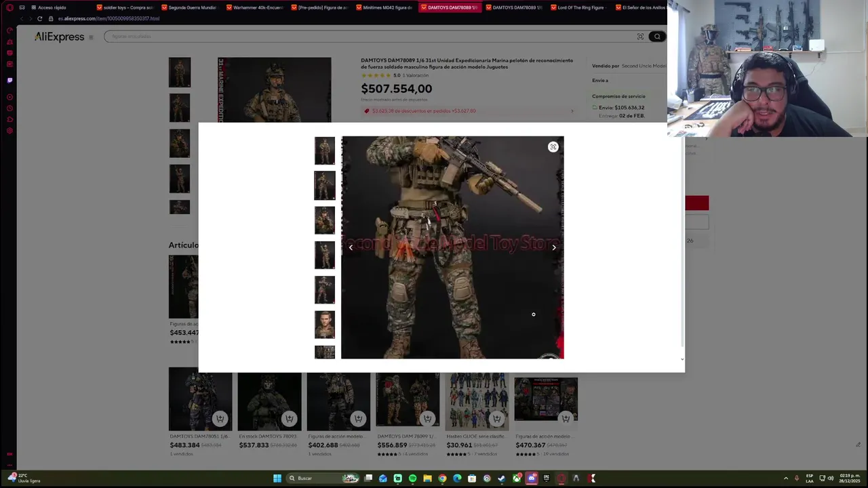Click the product title DAMTOYS DAM78089 text
868x488 pixels.
(x=467, y=64)
